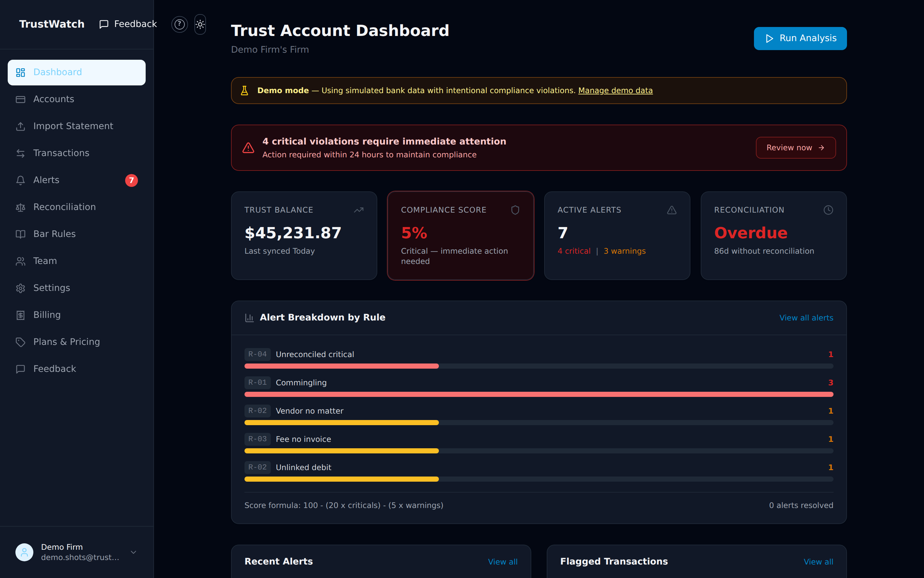This screenshot has width=924, height=578.
Task: Click View all in Recent Alerts
Action: pyautogui.click(x=502, y=562)
